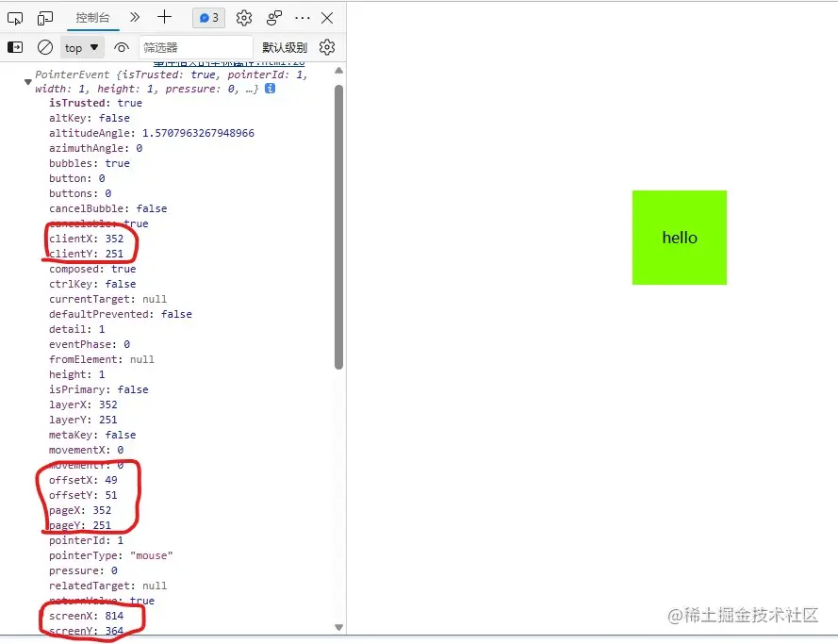Click the feedback/profile connect icon
838x644 pixels.
[274, 18]
